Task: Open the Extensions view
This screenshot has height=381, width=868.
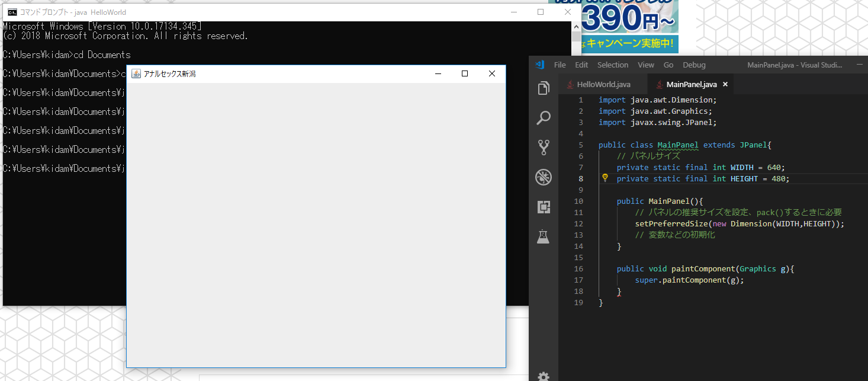Action: [543, 207]
